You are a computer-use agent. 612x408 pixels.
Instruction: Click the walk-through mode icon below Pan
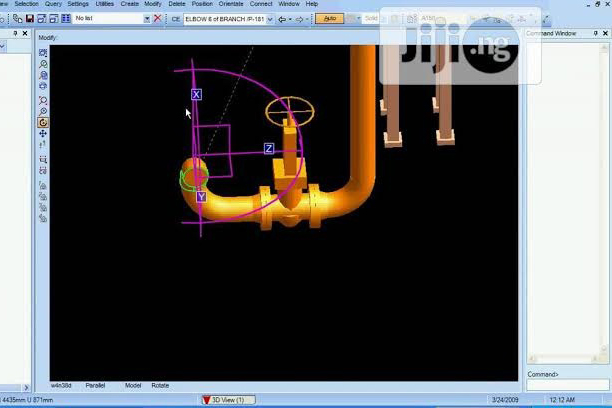point(43,144)
